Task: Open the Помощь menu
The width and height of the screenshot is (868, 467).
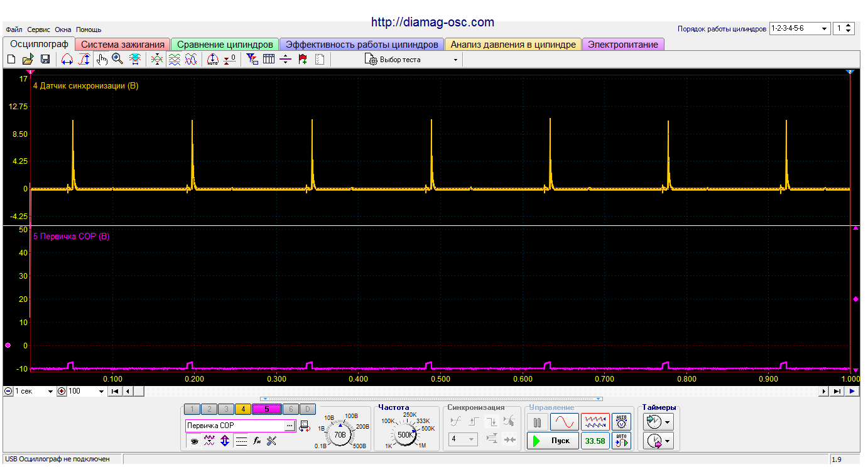Action: click(89, 30)
